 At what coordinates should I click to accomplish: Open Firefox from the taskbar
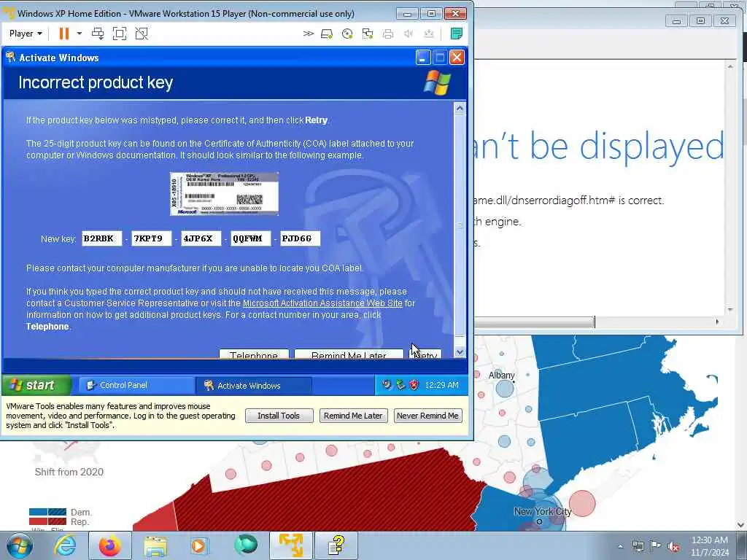(110, 545)
